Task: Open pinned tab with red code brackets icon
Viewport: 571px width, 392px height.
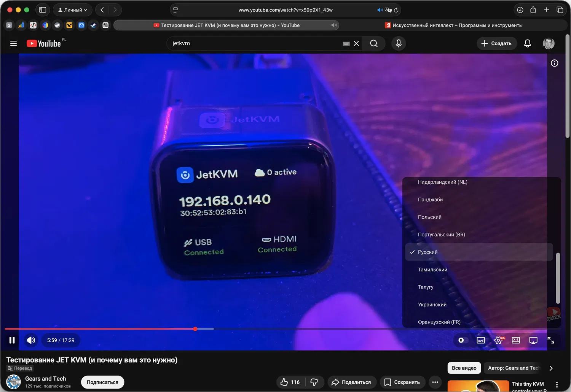Action: pyautogui.click(x=33, y=25)
